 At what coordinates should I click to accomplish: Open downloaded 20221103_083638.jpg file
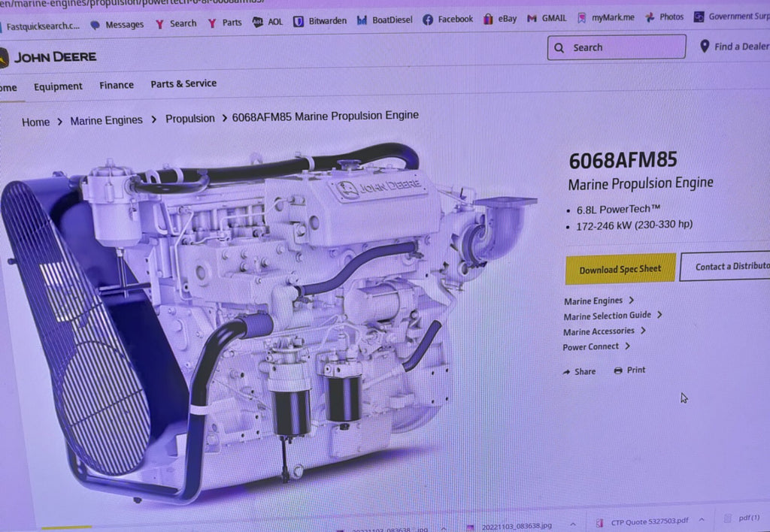point(510,526)
